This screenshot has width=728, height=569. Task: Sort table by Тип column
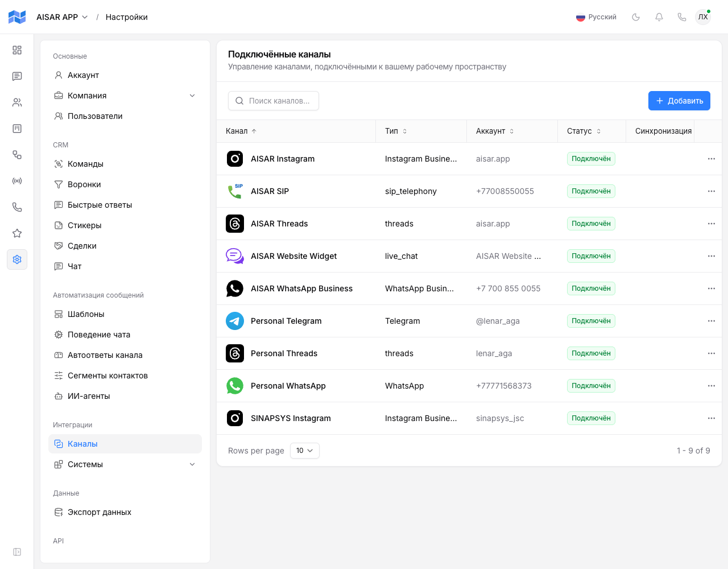396,131
